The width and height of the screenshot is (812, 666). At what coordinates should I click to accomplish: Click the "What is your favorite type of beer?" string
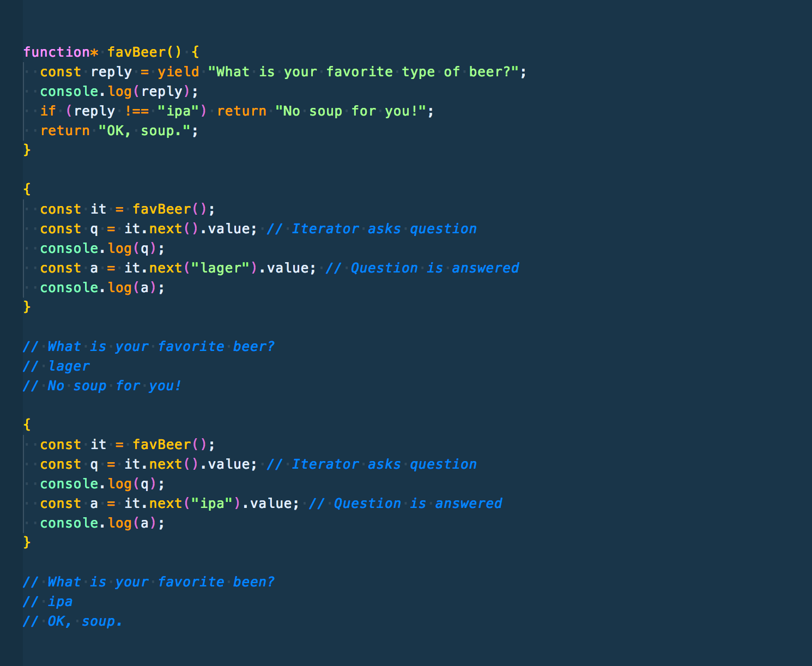coord(363,72)
